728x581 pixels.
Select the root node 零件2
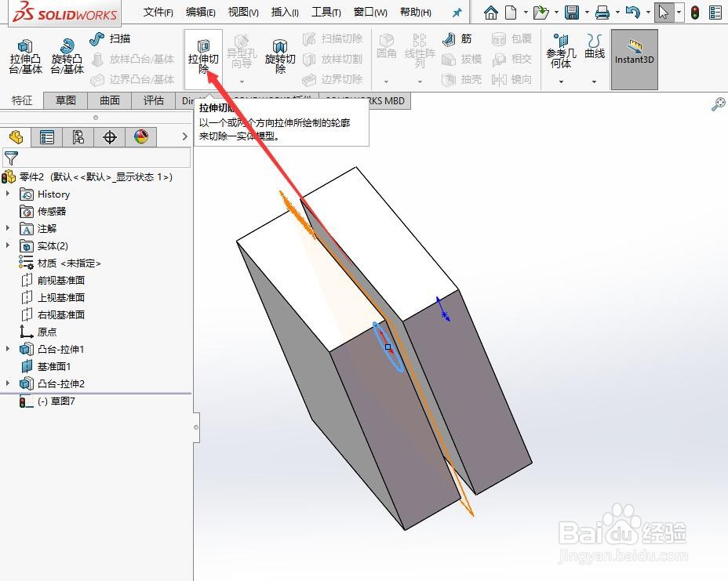pos(87,176)
